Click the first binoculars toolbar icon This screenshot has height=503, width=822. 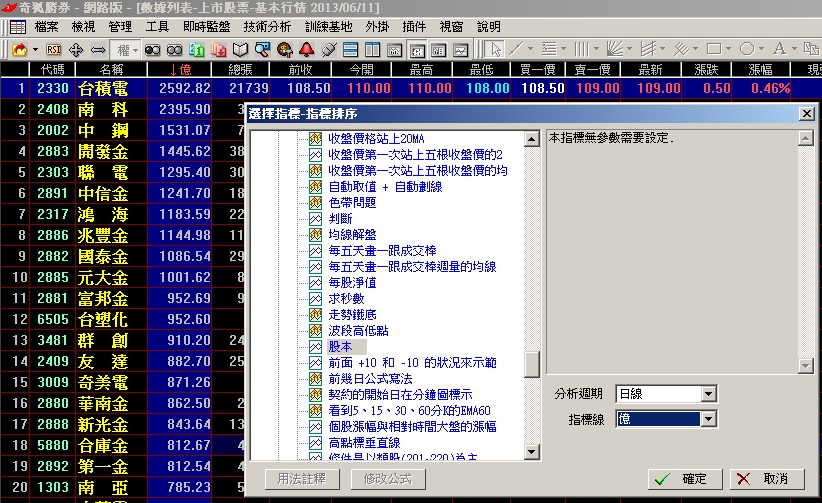pyautogui.click(x=153, y=50)
